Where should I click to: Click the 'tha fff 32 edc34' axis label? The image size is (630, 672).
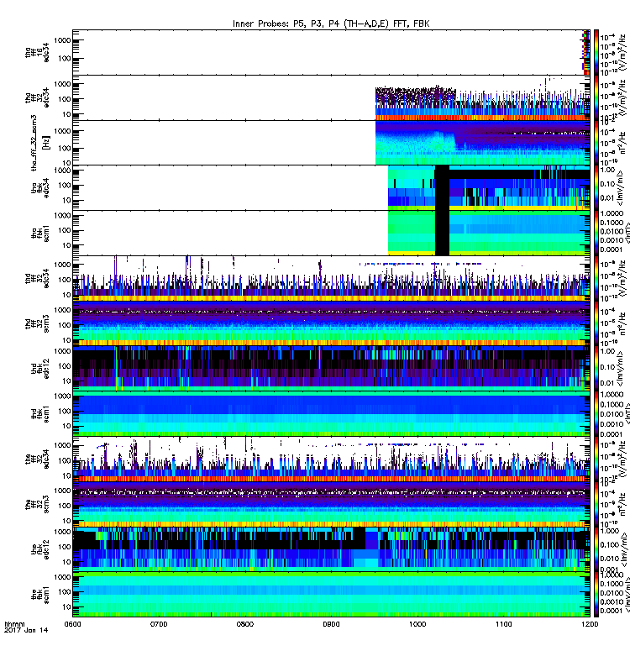(37, 97)
